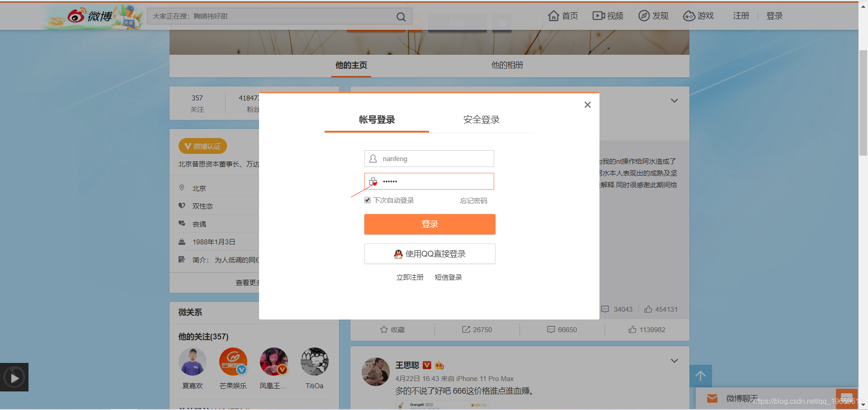Switch to 他的相册 tab

coord(507,65)
